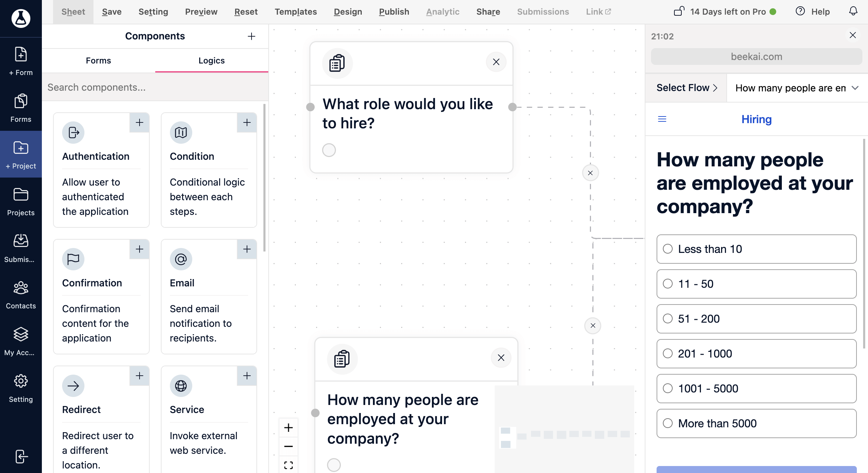Click the Publish button in top menu
Image resolution: width=868 pixels, height=473 pixels.
(393, 10)
